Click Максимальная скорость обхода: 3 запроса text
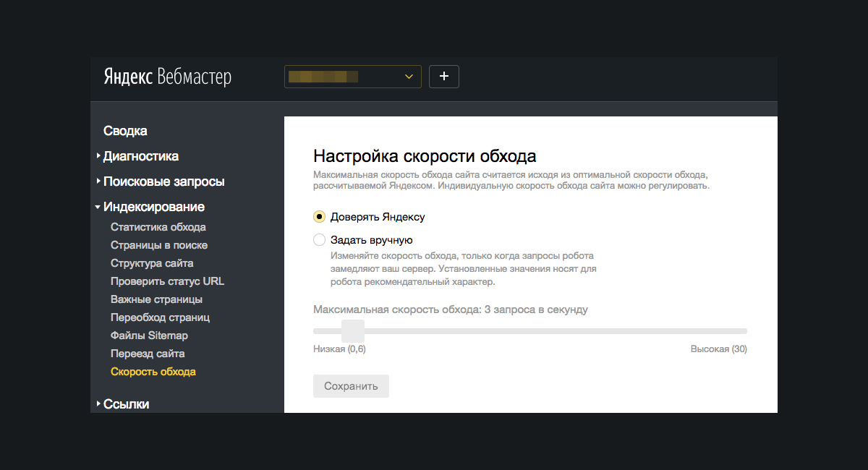The height and width of the screenshot is (470, 868). tap(451, 309)
